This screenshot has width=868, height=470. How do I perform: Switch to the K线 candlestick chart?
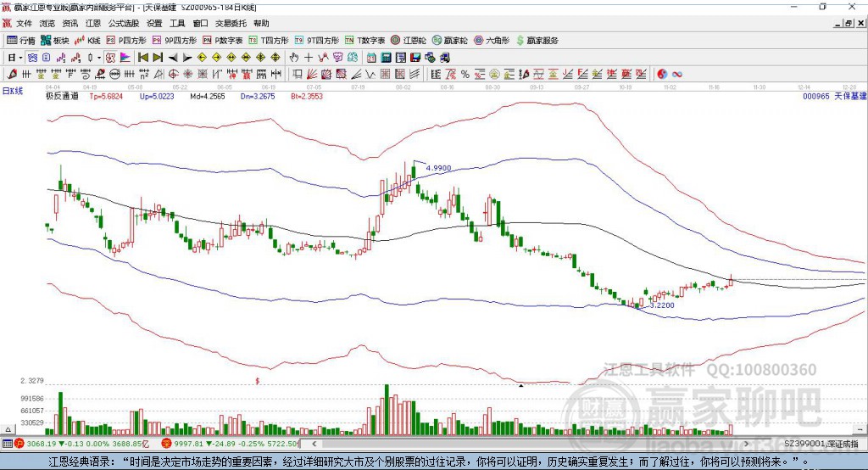(x=87, y=41)
